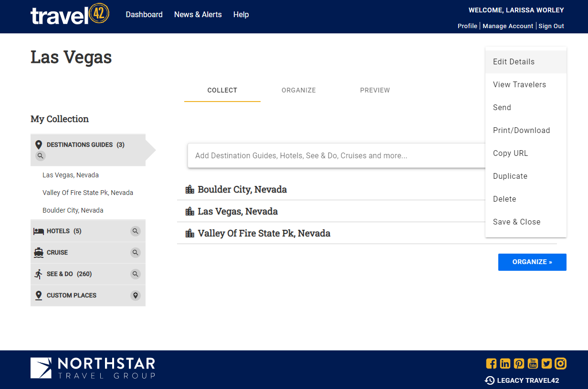Click the search icon beside Cruise
Viewport: 588px width, 389px height.
[x=136, y=253]
